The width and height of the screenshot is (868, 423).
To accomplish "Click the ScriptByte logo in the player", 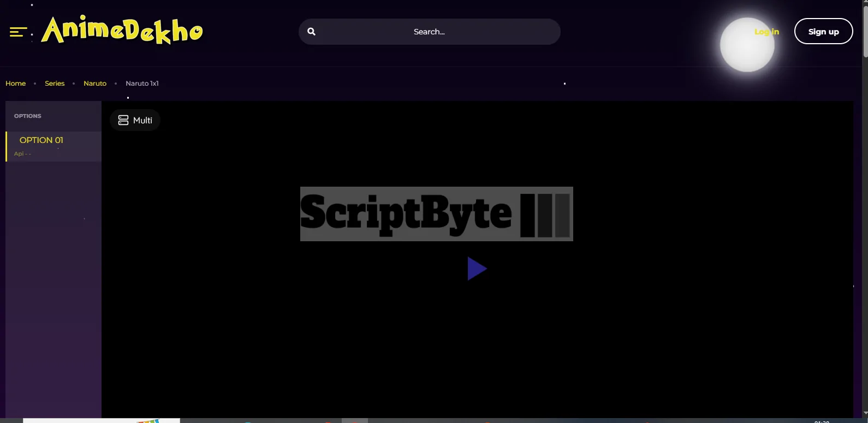I will 436,214.
